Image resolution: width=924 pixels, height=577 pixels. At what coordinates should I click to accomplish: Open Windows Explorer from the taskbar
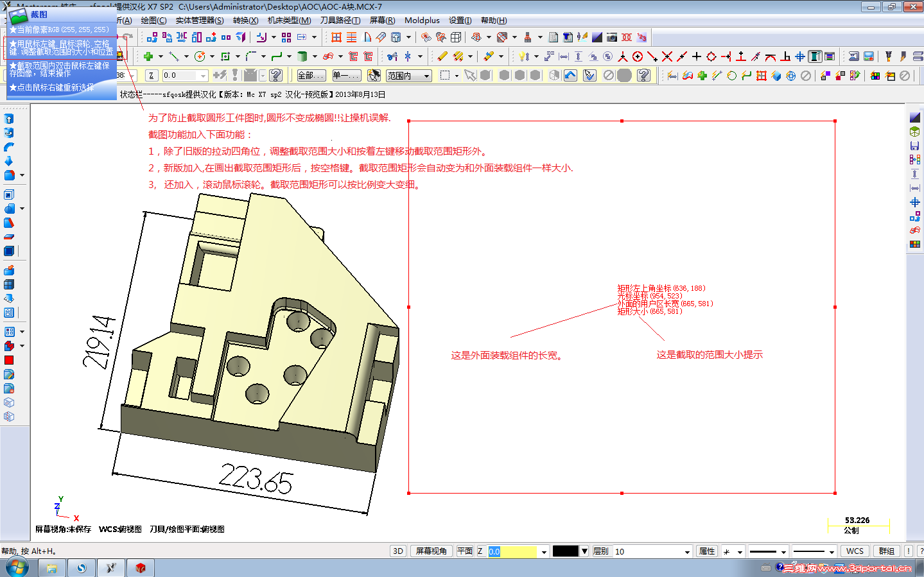coord(52,568)
